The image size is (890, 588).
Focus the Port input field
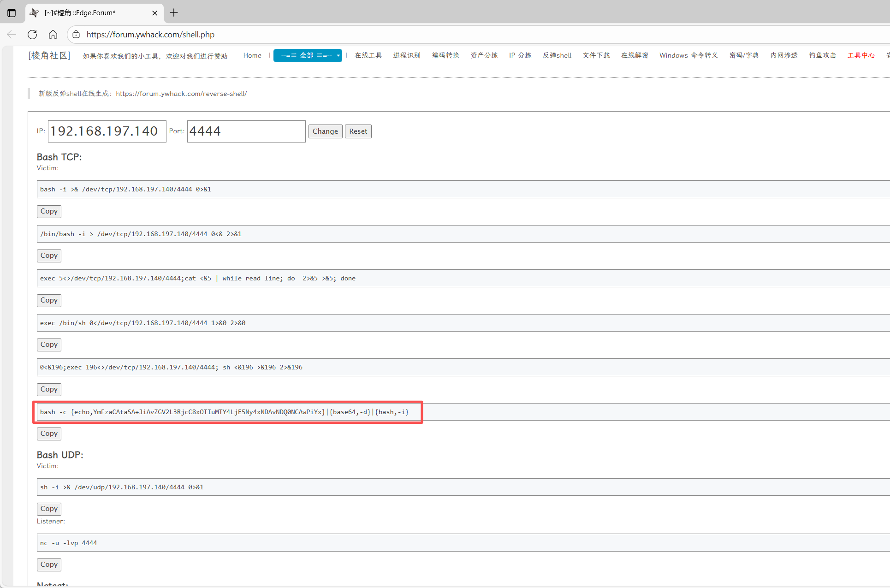pos(246,131)
